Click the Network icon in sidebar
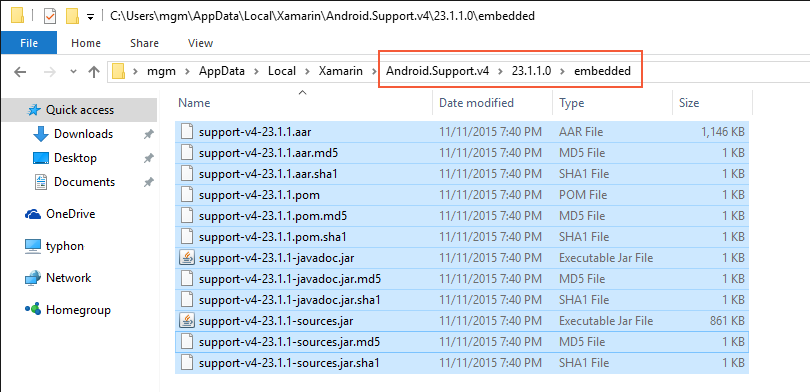This screenshot has width=810, height=392. [x=33, y=278]
